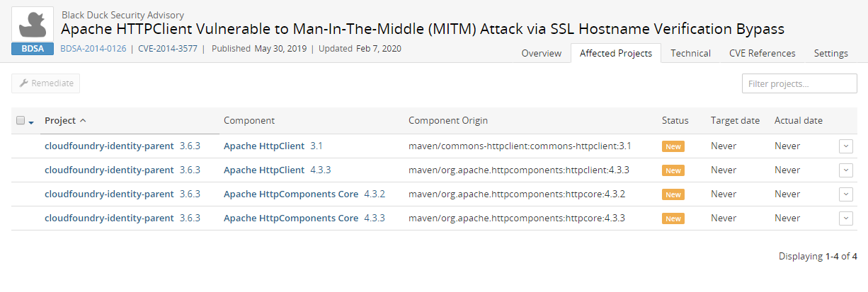Open the BDSA-2014-0126 link

93,49
